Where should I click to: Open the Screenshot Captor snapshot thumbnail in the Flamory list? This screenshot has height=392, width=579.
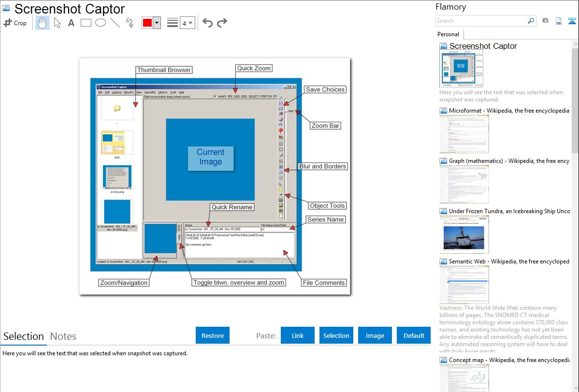coord(461,69)
